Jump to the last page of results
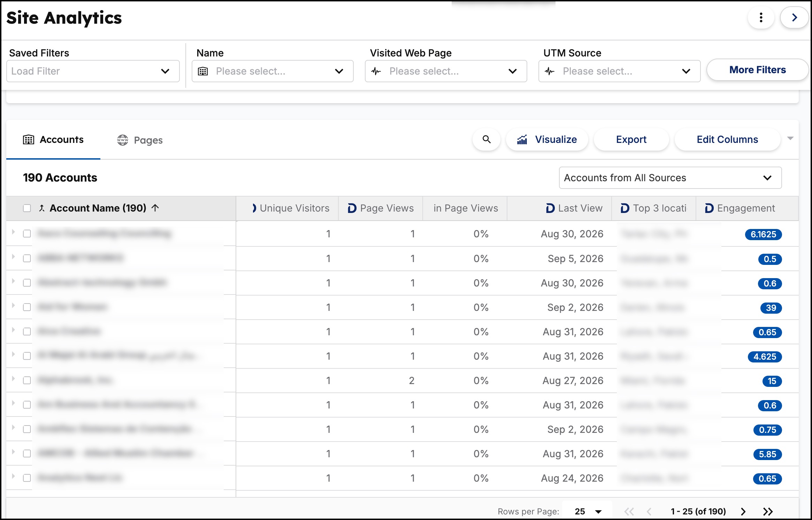812x520 pixels. pos(768,511)
